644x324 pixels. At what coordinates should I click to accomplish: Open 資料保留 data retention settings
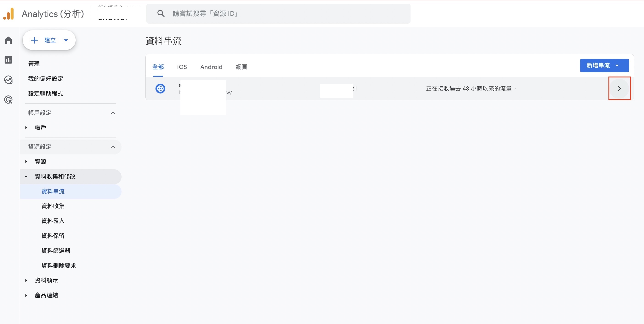click(x=53, y=236)
